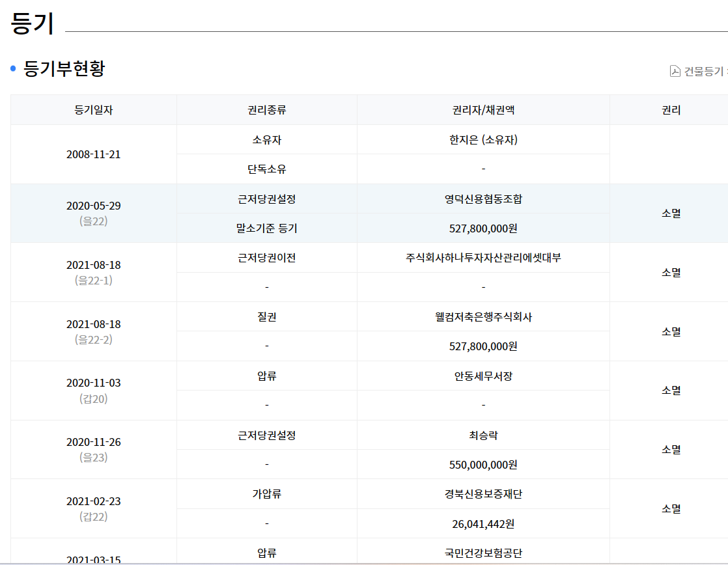Click the (을22-2) reference label

tap(93, 339)
